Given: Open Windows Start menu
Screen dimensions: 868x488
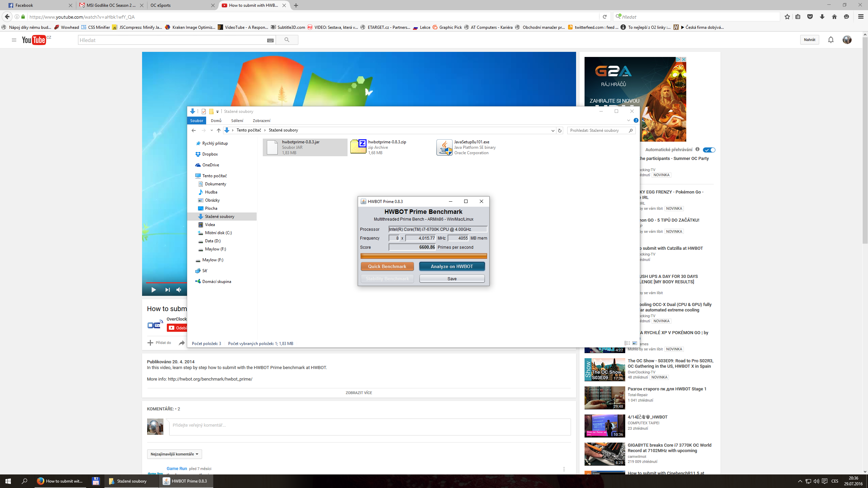Looking at the screenshot, I should coord(8,481).
